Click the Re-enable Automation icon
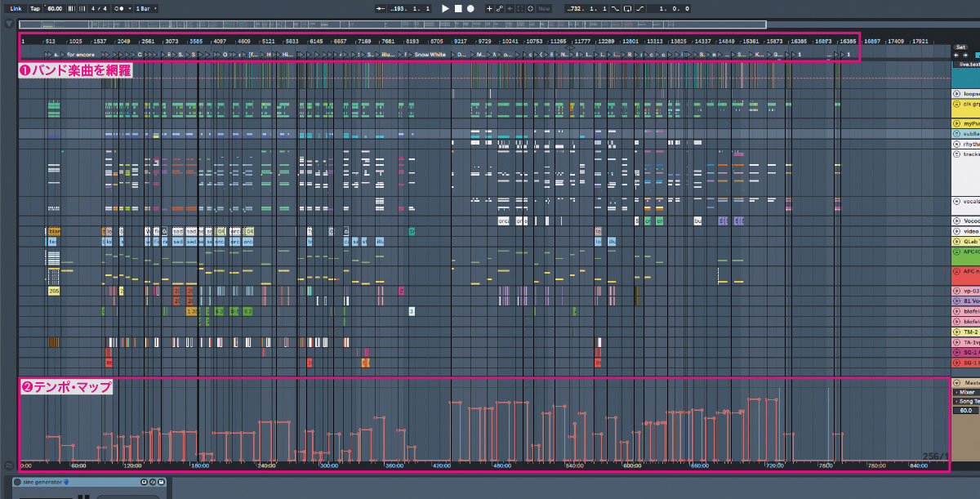The height and width of the screenshot is (499, 980). 510,8
